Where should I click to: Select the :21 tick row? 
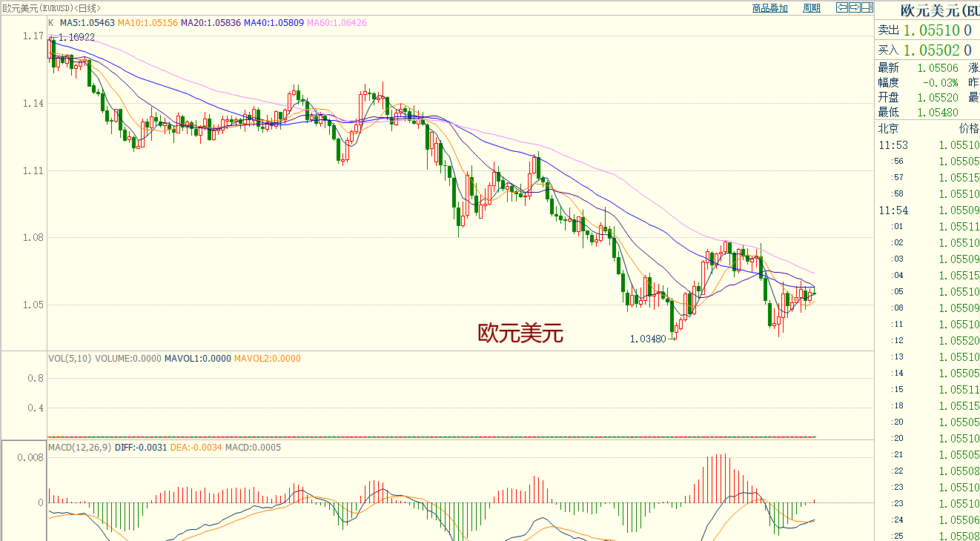click(928, 455)
